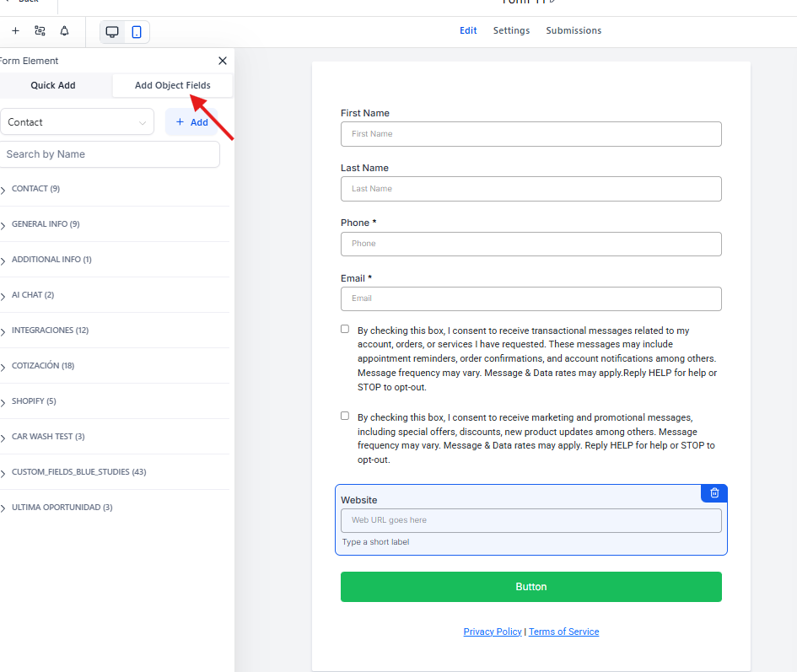
Task: Click the green Button on form
Action: pos(530,587)
